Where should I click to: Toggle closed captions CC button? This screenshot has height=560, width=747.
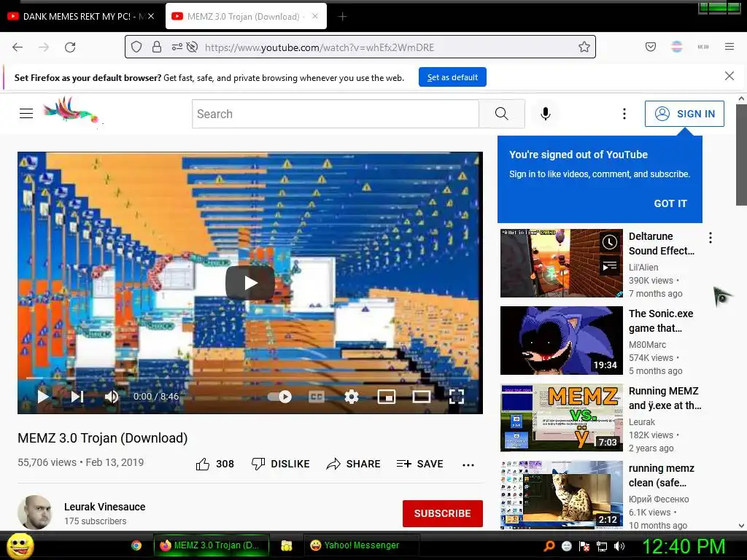tap(317, 397)
